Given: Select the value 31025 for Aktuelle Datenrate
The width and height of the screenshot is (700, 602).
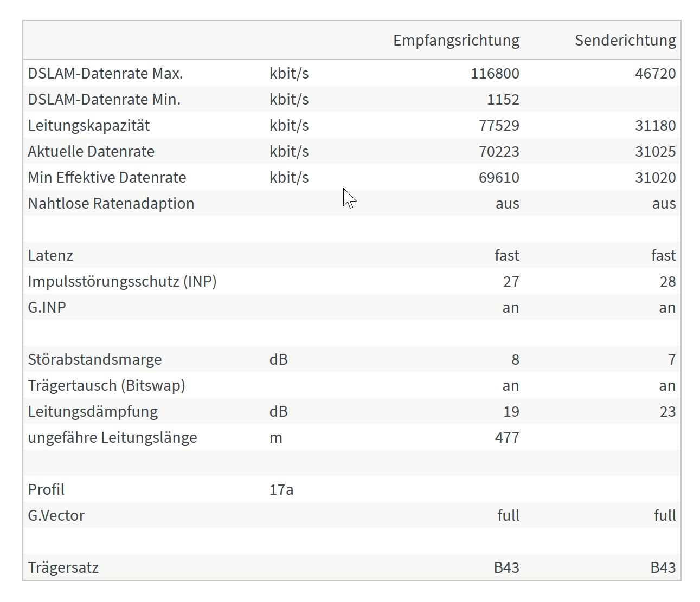Looking at the screenshot, I should click(x=655, y=151).
